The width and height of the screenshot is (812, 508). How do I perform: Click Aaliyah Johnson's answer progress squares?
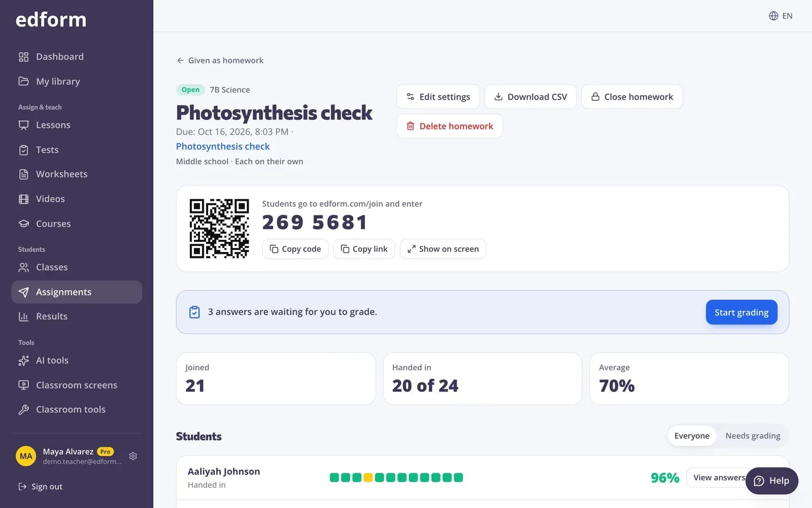point(396,478)
